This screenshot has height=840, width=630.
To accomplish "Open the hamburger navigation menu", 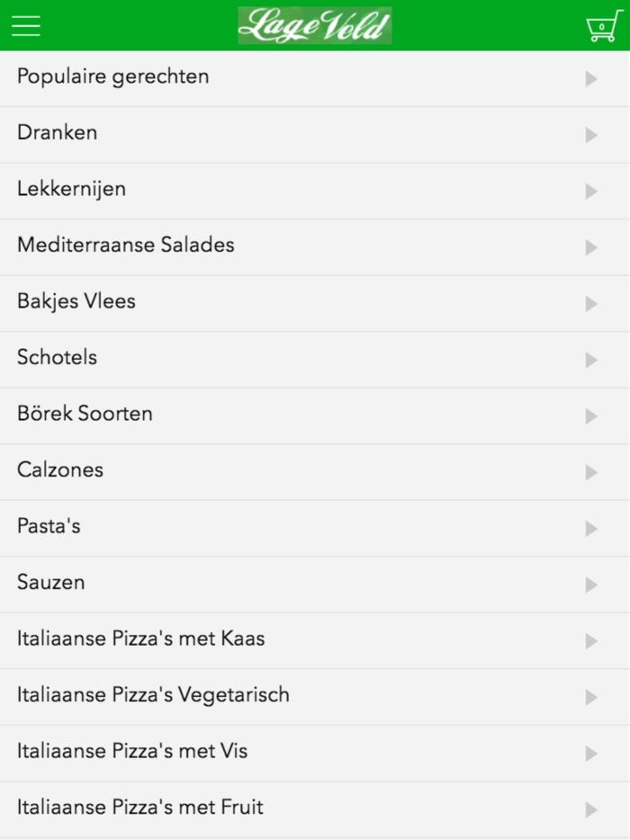I will [x=25, y=25].
